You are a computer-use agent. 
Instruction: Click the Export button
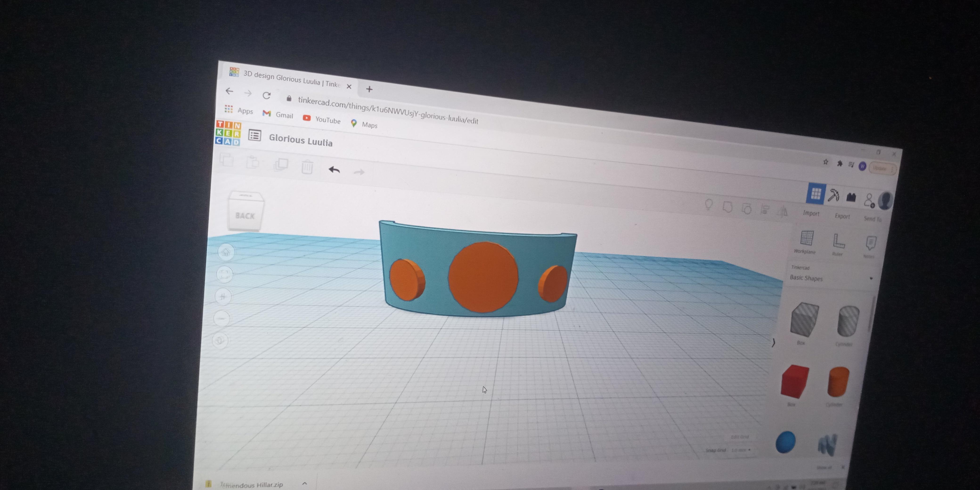click(842, 216)
